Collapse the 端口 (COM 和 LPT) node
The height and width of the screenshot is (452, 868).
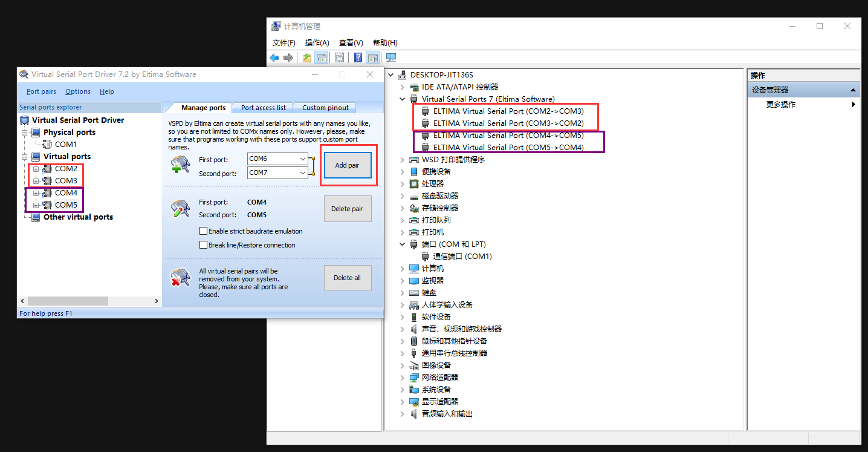[403, 244]
